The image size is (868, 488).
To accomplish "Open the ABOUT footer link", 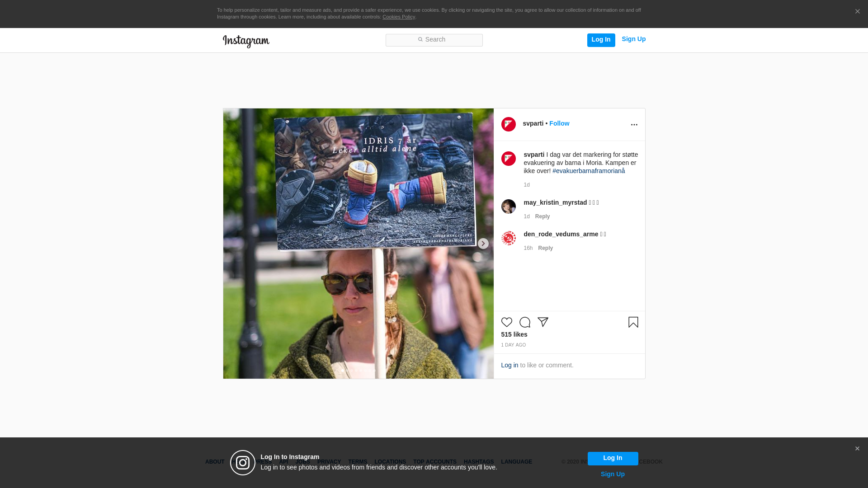I will [214, 462].
